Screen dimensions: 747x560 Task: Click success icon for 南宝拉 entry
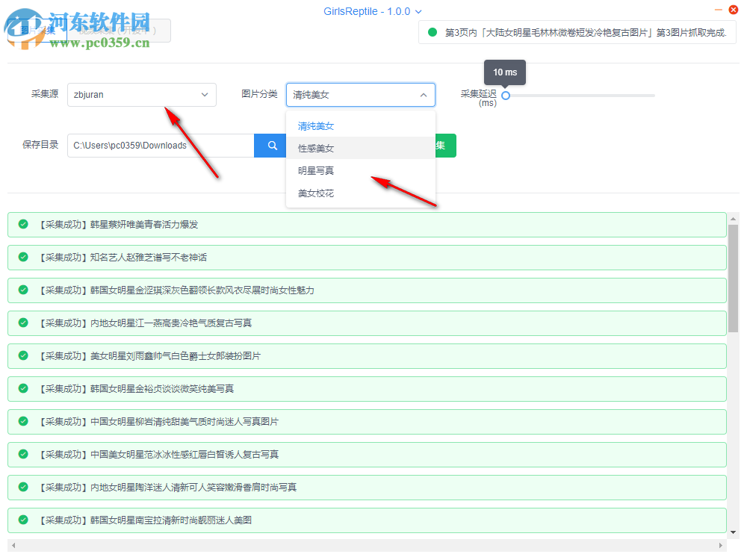(23, 520)
